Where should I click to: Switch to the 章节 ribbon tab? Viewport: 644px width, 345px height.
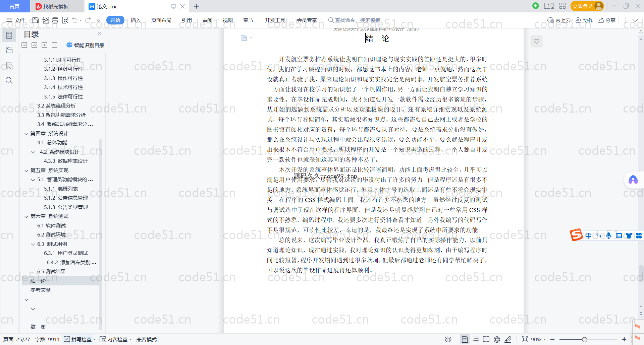tap(248, 20)
